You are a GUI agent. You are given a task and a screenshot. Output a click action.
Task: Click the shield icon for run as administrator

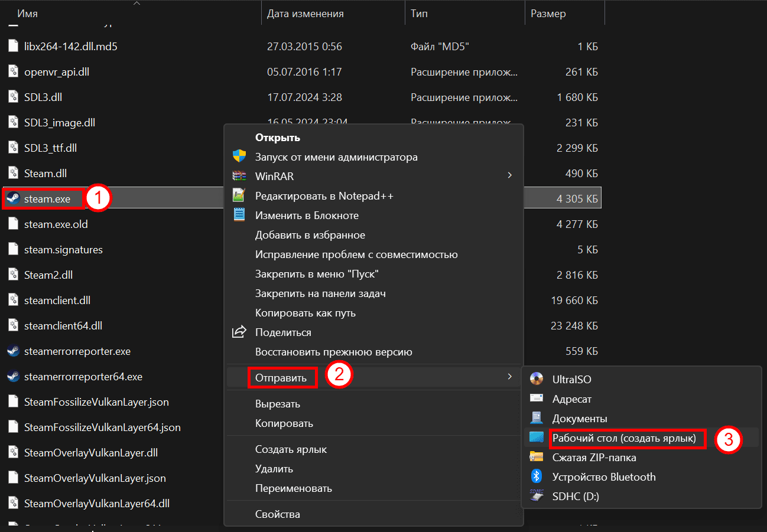pos(239,156)
